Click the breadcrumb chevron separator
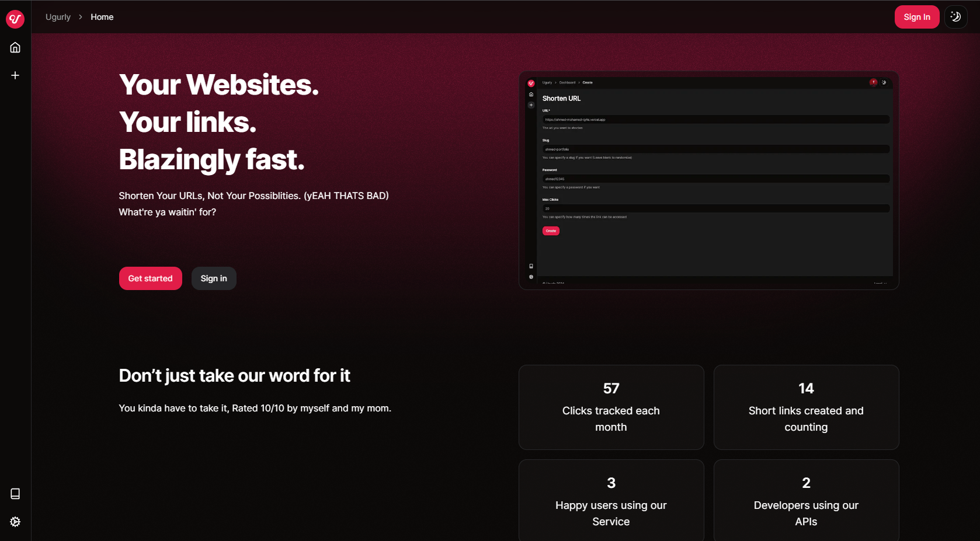The height and width of the screenshot is (541, 980). 81,17
